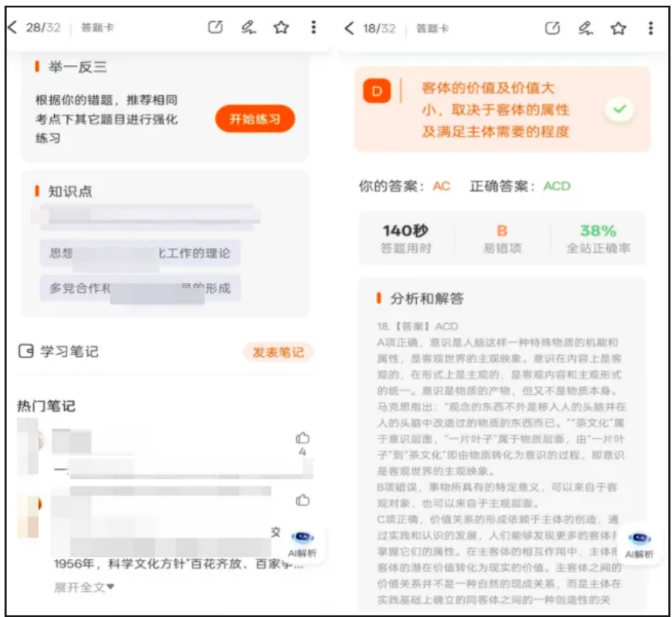Go back from question 28/32 screen

12,28
